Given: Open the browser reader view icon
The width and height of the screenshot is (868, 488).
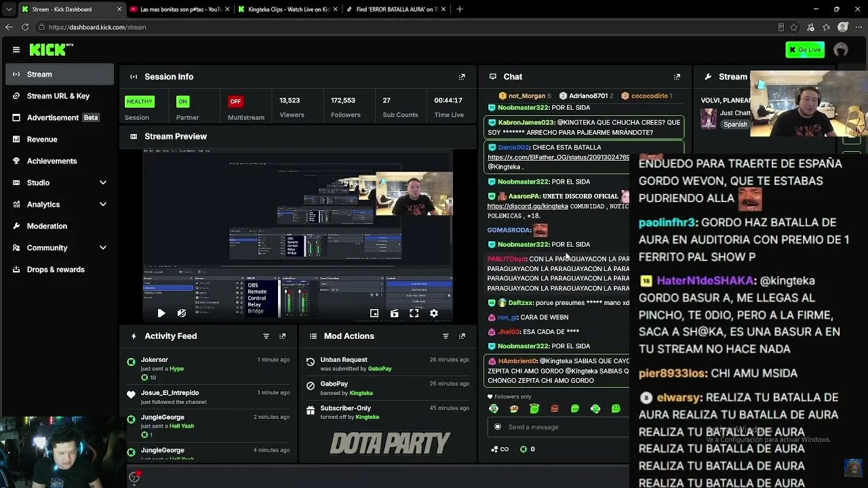Looking at the screenshot, I should pyautogui.click(x=781, y=27).
